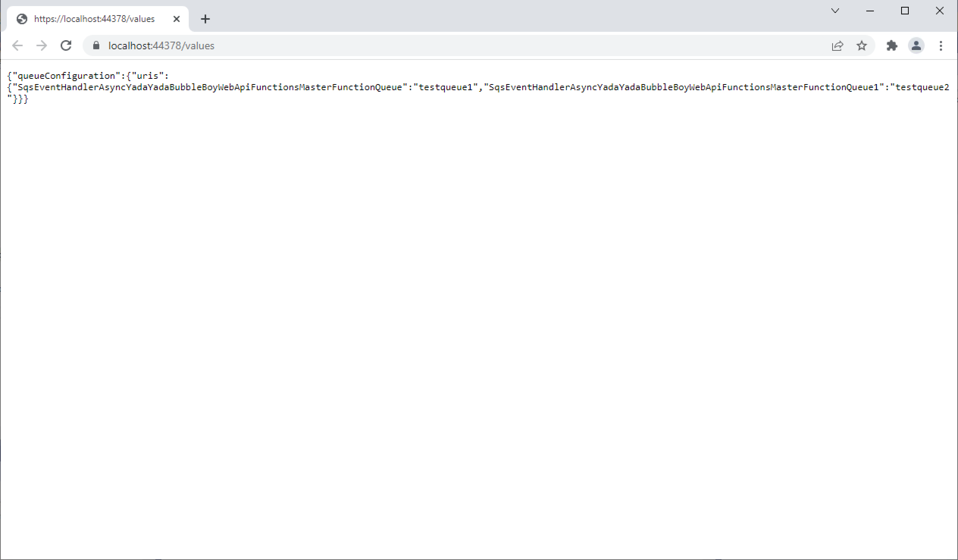
Task: Select the localhost:44378/values tab
Action: (94, 19)
